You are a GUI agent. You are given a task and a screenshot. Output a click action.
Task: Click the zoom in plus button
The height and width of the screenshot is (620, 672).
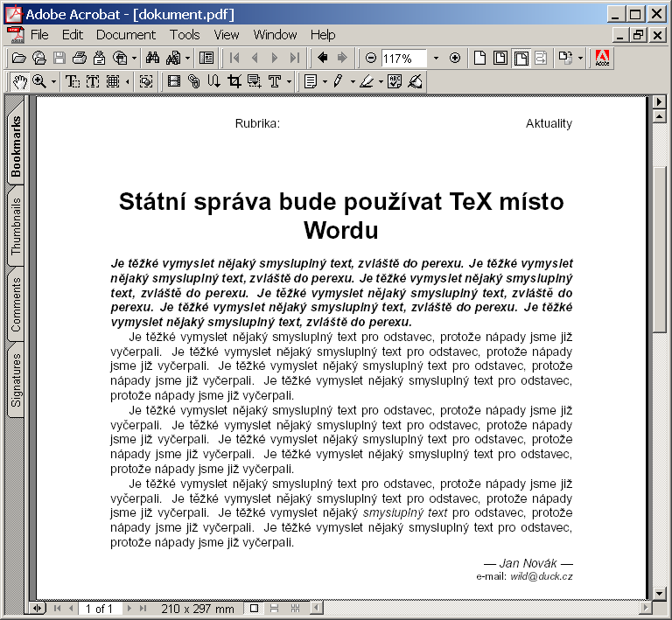click(455, 58)
